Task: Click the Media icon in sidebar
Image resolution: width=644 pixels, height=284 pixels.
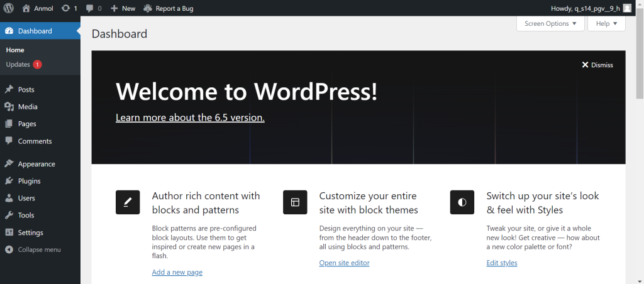Action: pyautogui.click(x=9, y=107)
